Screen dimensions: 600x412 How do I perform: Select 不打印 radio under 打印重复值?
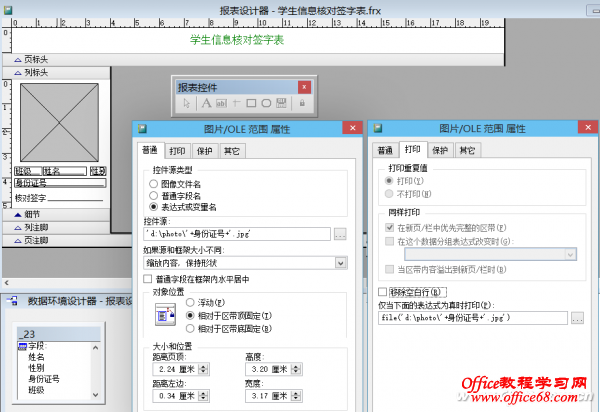click(x=389, y=194)
